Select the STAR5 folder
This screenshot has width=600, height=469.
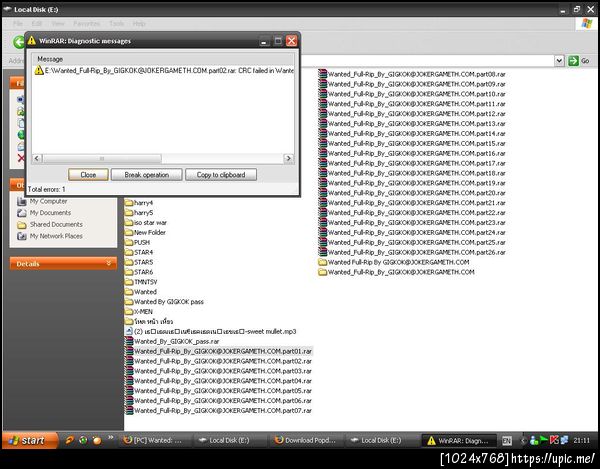[139, 262]
